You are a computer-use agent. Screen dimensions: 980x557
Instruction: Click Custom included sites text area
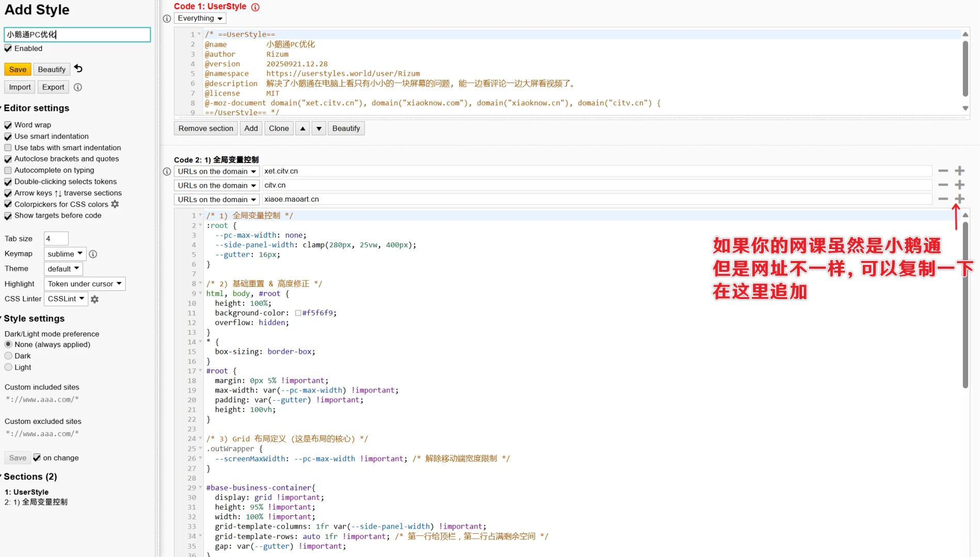pyautogui.click(x=77, y=400)
